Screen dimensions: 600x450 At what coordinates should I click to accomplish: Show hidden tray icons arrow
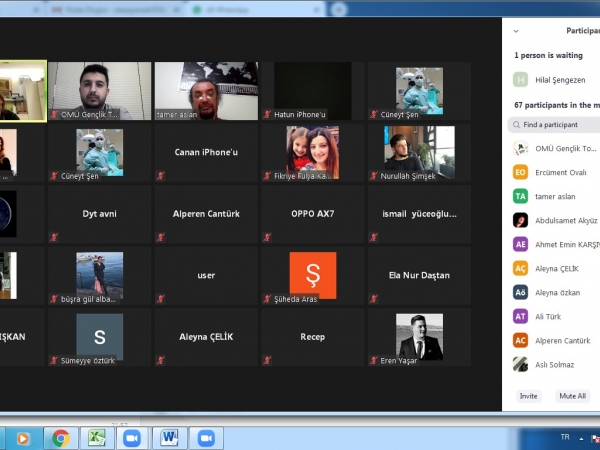581,439
